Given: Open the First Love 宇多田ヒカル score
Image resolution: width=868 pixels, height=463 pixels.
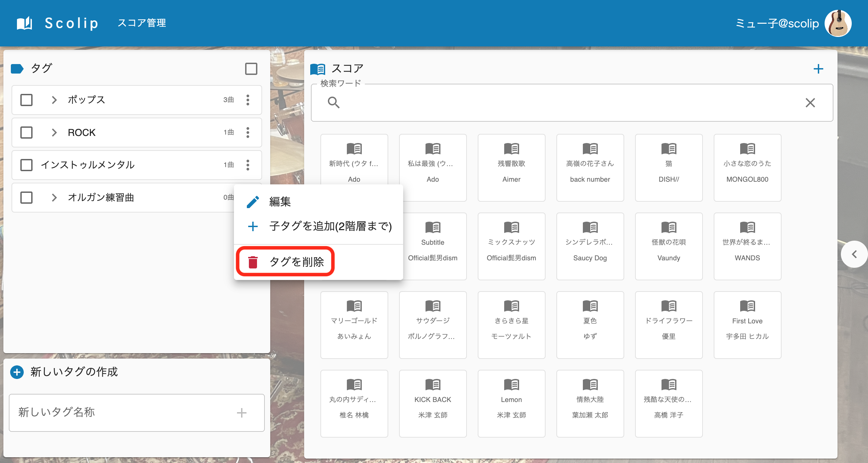Looking at the screenshot, I should click(747, 325).
